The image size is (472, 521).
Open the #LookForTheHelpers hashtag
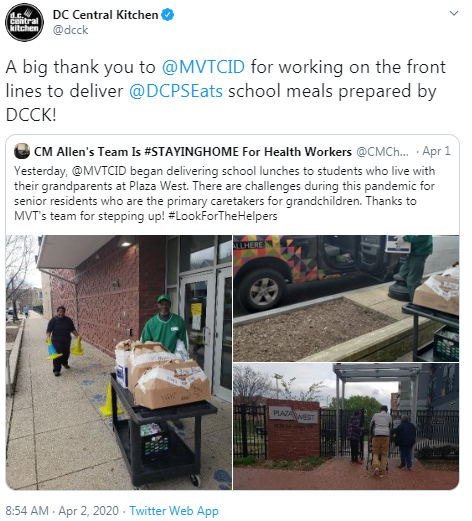pyautogui.click(x=223, y=216)
